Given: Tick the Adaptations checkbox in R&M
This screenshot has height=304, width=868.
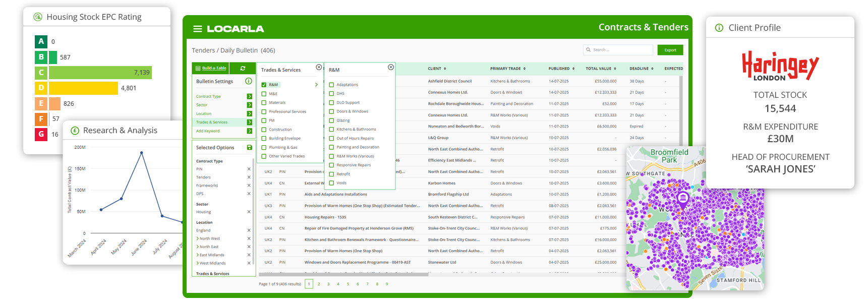Looking at the screenshot, I should point(331,85).
